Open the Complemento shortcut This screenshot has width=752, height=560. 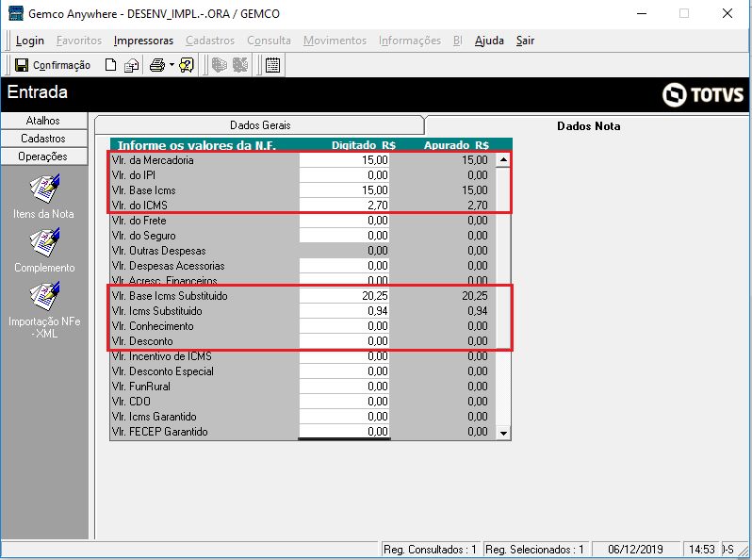tap(44, 251)
